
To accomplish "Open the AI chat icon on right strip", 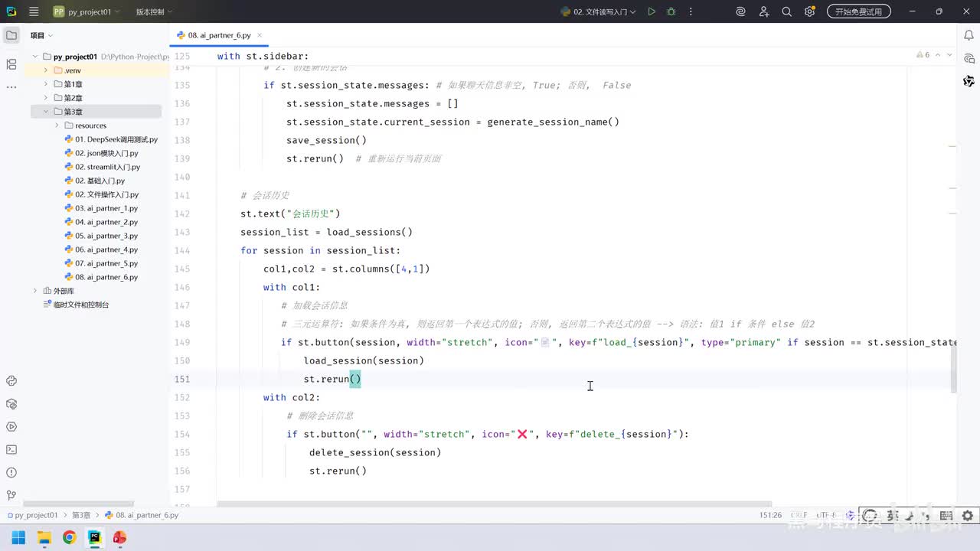I will point(969,58).
